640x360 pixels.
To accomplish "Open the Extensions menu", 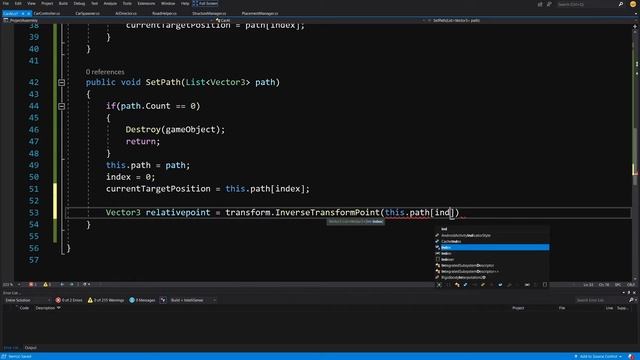I will click(146, 3).
